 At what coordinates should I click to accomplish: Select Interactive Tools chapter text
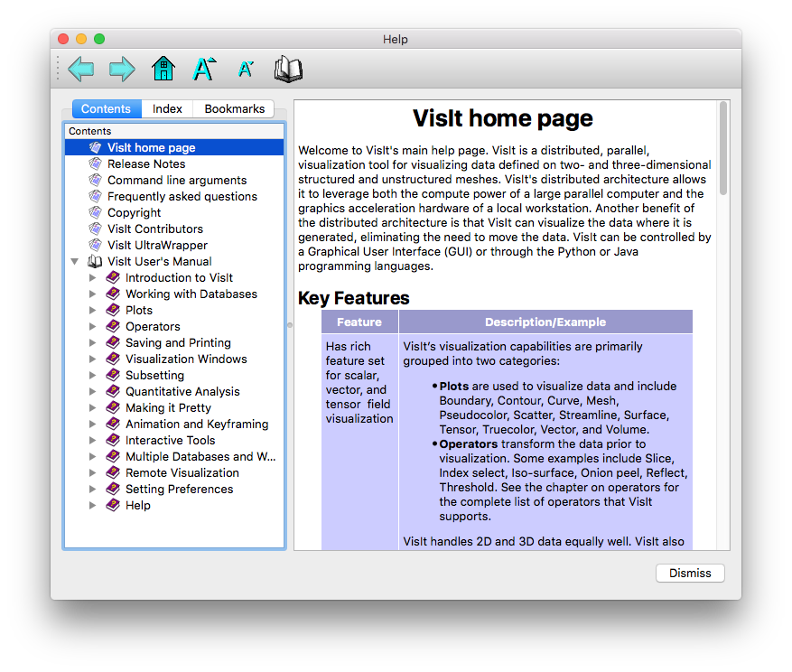pos(170,440)
